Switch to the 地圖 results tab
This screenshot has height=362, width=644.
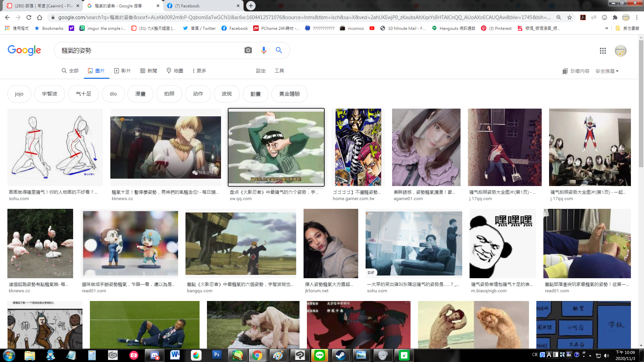(175, 71)
